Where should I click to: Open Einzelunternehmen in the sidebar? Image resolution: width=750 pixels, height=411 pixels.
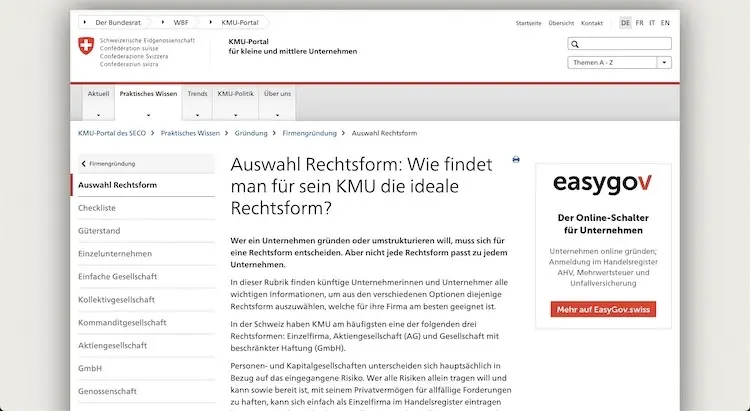[x=115, y=254]
